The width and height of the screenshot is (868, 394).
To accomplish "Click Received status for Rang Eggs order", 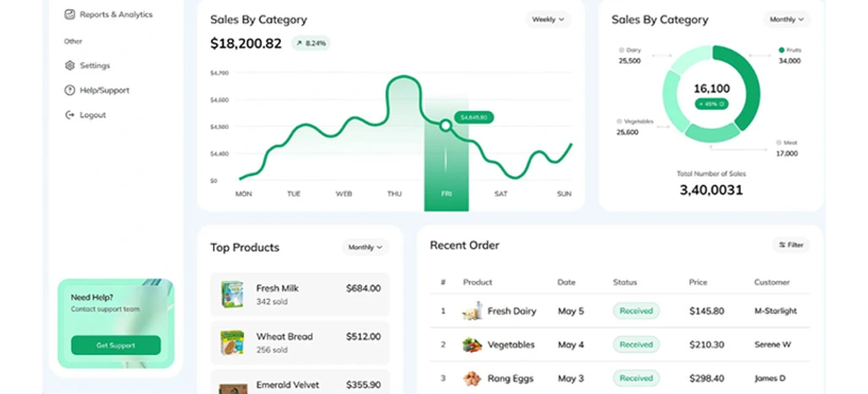I will pyautogui.click(x=636, y=379).
